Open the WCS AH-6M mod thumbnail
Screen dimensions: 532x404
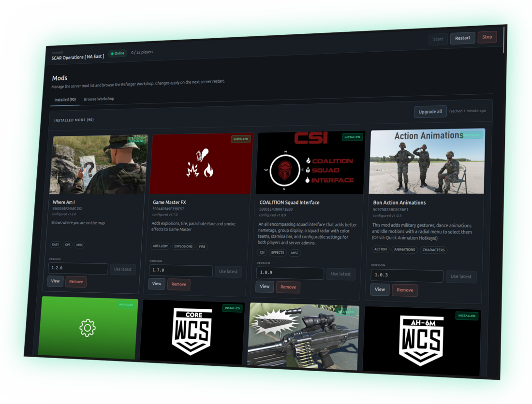(421, 341)
